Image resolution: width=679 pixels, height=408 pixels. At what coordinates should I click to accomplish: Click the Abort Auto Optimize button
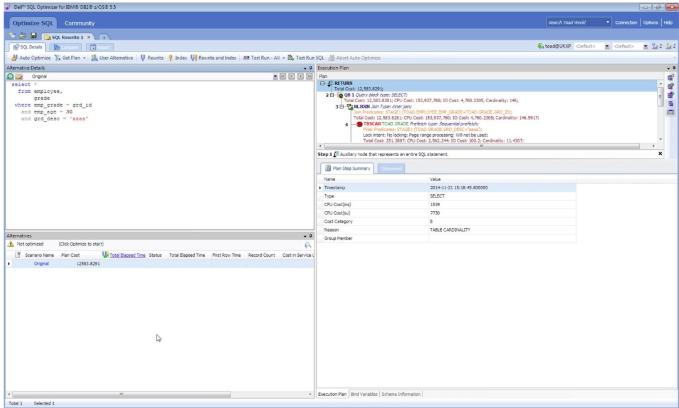coord(355,58)
